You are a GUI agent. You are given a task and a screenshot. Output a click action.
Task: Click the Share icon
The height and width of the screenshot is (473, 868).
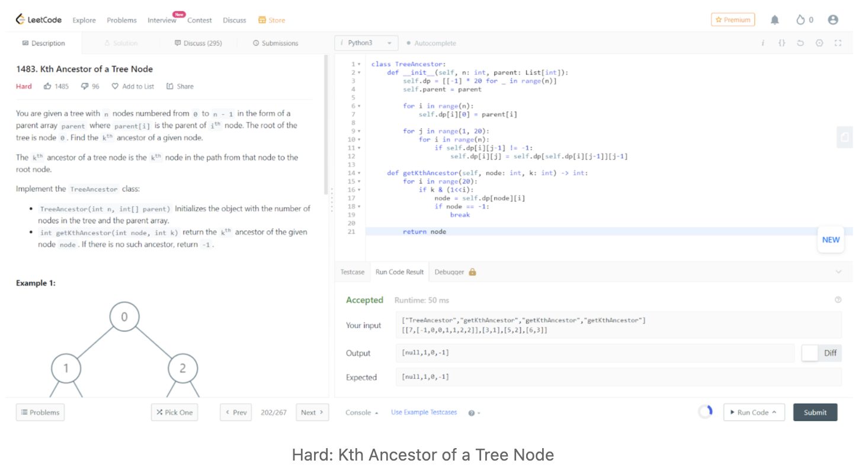(170, 87)
